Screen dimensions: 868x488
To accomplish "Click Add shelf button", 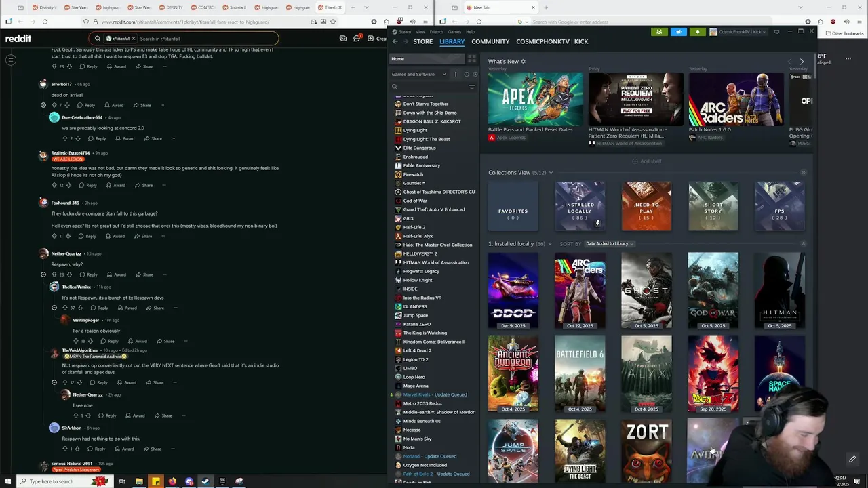I will click(x=646, y=161).
